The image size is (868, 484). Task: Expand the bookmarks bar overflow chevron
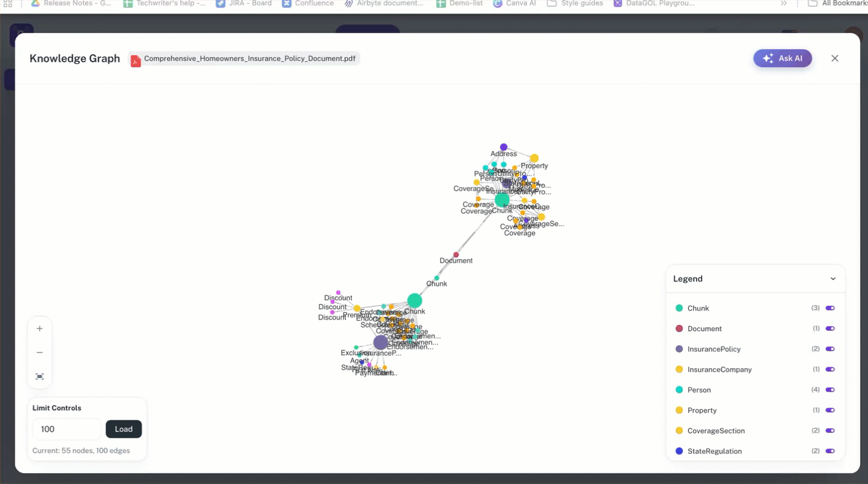point(784,4)
